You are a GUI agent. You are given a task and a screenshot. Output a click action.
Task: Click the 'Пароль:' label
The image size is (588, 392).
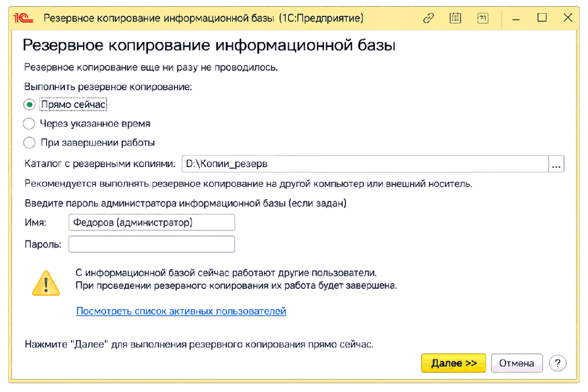(x=43, y=245)
